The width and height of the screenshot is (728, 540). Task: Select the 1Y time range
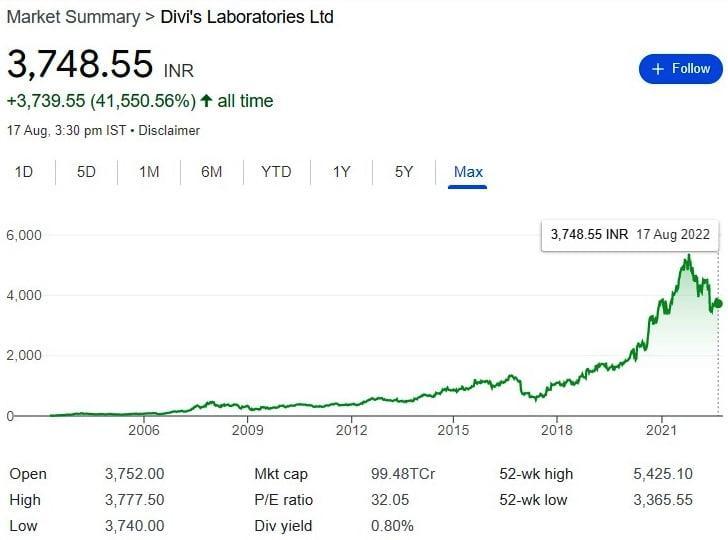pyautogui.click(x=342, y=172)
